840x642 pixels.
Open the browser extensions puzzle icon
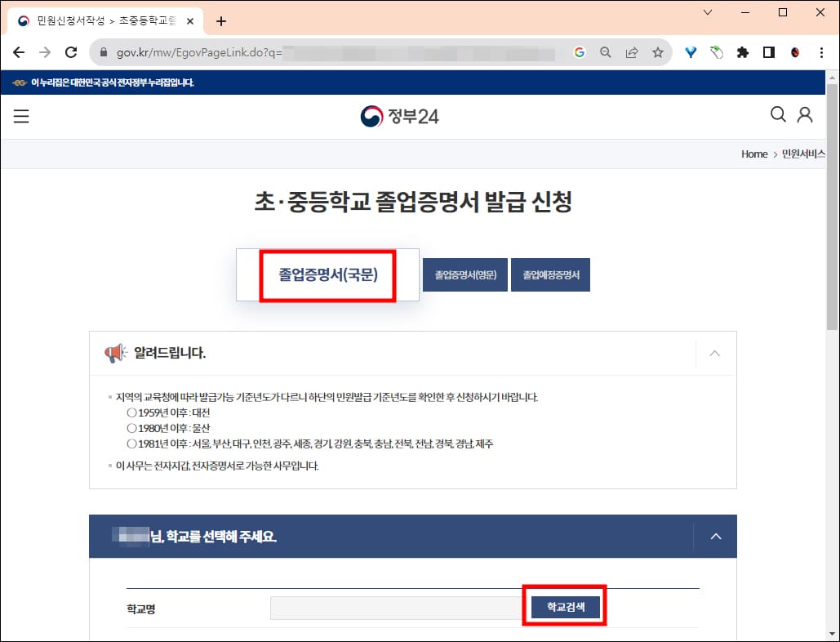(x=742, y=51)
